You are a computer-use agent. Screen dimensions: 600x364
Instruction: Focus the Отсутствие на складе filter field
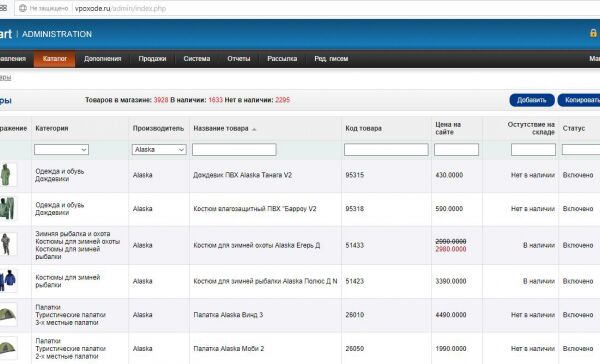coord(533,150)
